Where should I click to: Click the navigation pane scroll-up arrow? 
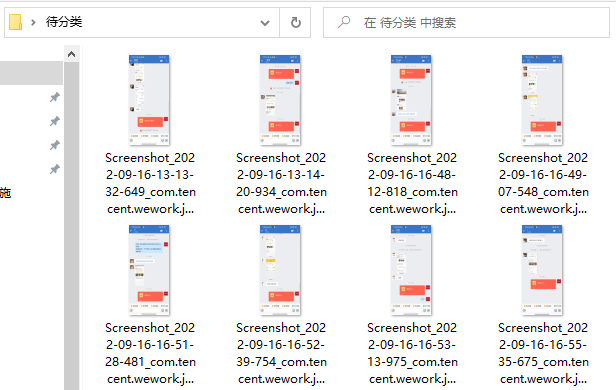point(72,54)
